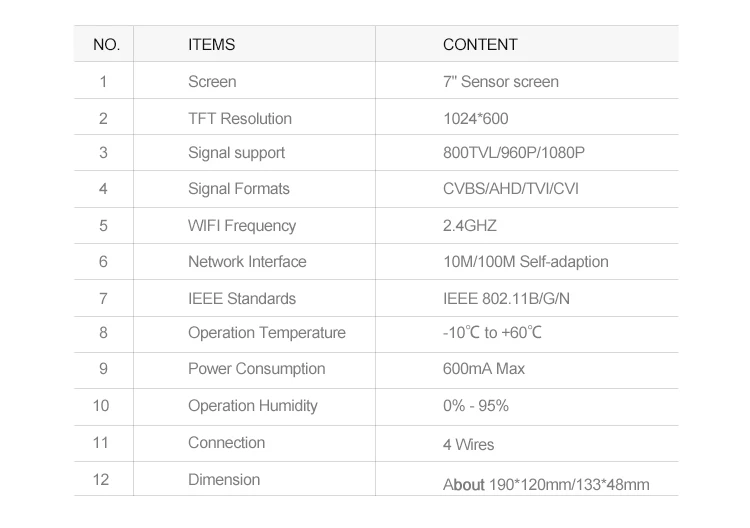Click the 7" Sensor screen value
The width and height of the screenshot is (750, 528).
pos(500,82)
